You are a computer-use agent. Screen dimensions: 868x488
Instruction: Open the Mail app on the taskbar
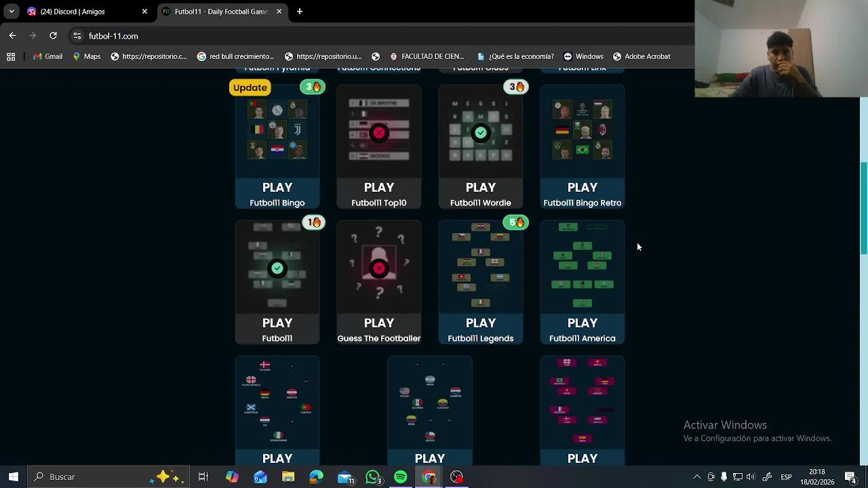coord(345,477)
